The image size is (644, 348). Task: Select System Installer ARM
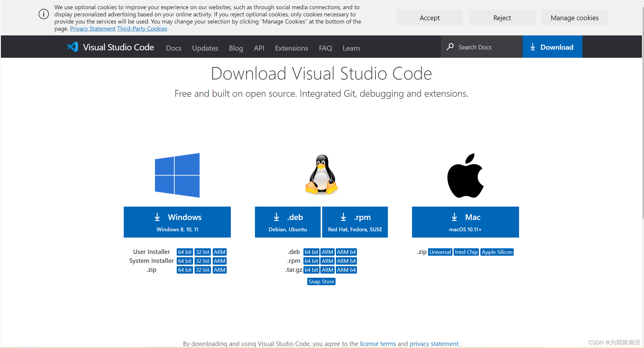point(220,261)
